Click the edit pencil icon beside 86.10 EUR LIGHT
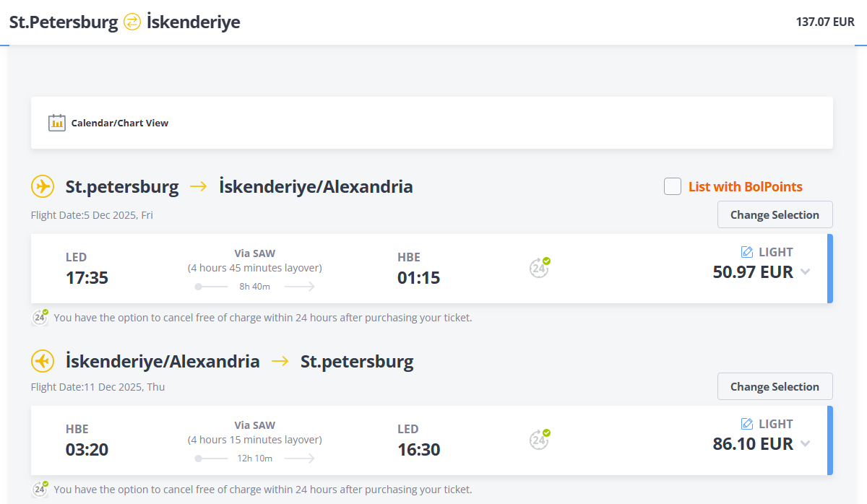Viewport: 867px width, 504px height. tap(747, 424)
